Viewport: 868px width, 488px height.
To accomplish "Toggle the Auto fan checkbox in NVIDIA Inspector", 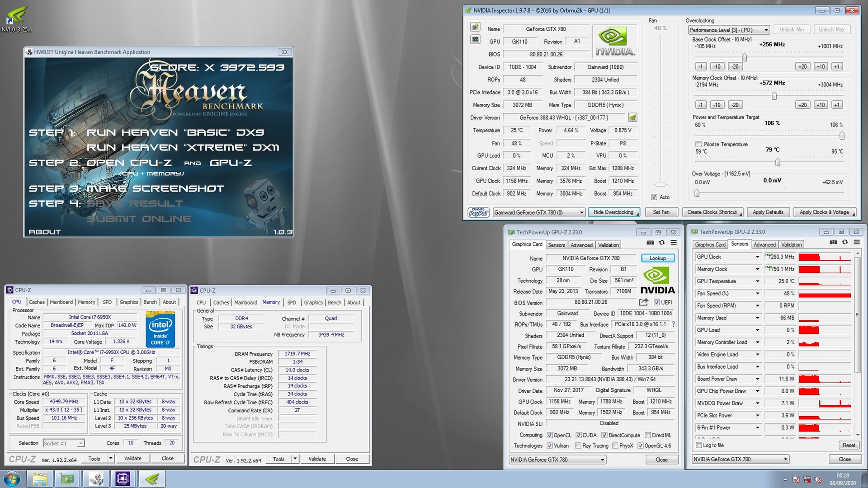I will pyautogui.click(x=654, y=197).
